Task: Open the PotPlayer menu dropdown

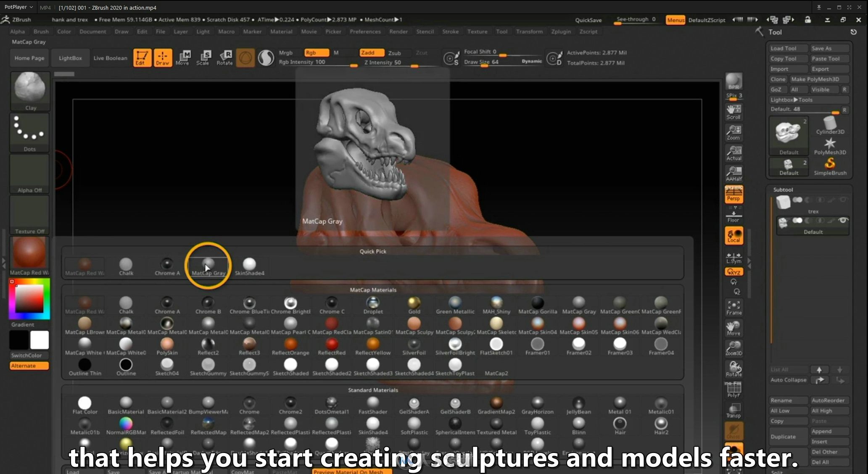Action: coord(18,7)
